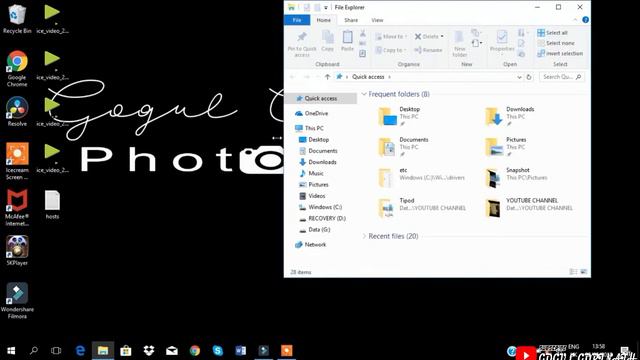Open the Snapshot frequent folder
Screen dimensions: 640x360
pos(516,178)
